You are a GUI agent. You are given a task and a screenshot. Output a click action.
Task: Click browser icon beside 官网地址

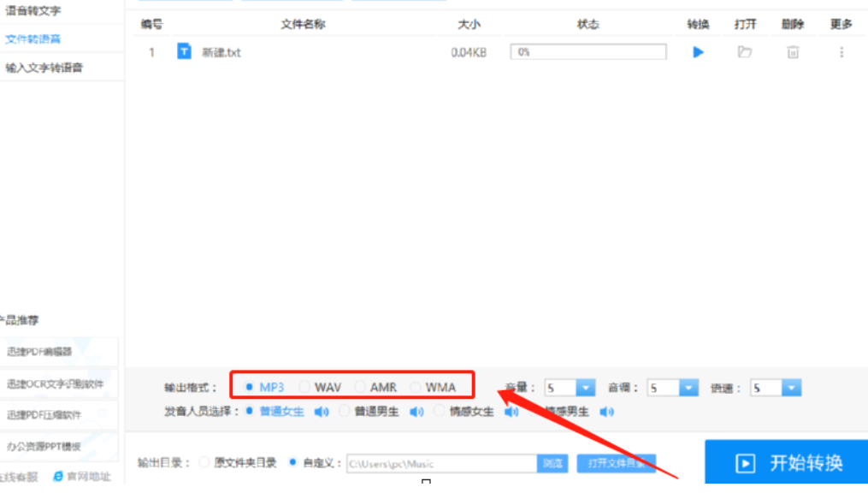pos(57,477)
